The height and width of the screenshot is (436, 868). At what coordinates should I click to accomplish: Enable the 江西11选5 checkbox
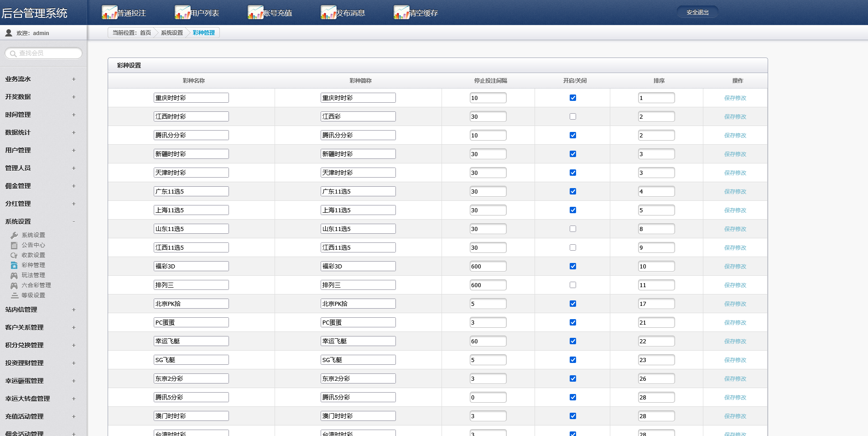[x=573, y=247]
